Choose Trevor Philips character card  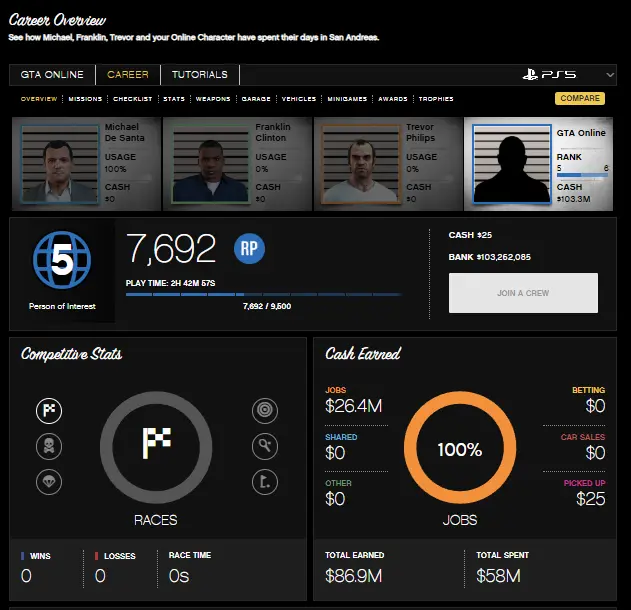click(387, 162)
